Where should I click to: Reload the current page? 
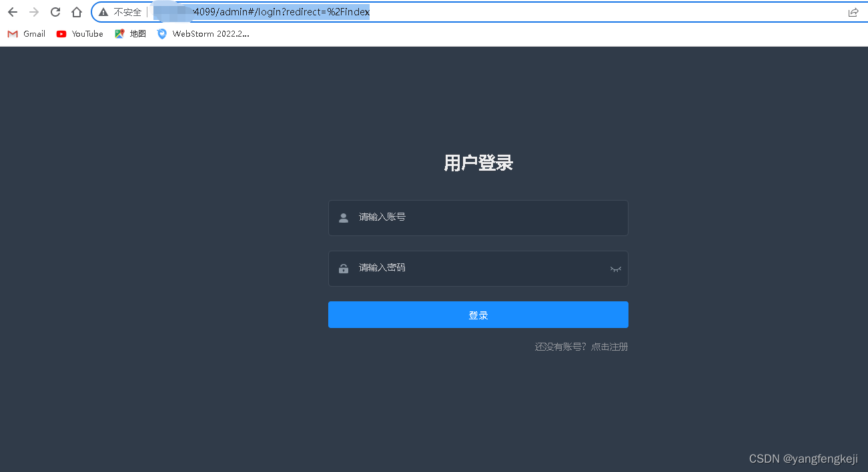pos(55,11)
